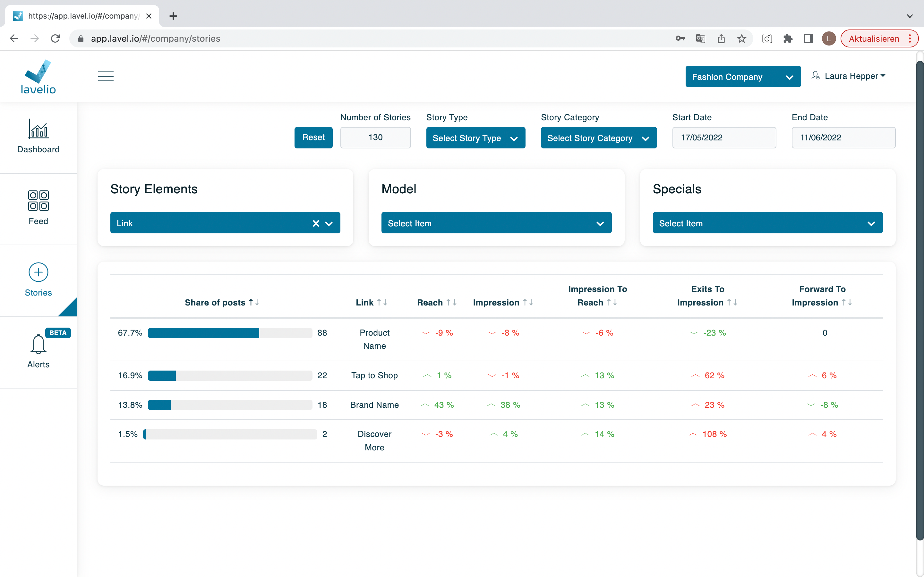Click the browser extensions puzzle icon

pyautogui.click(x=788, y=38)
